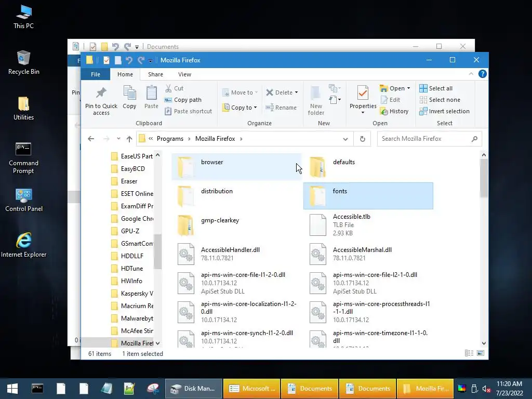Viewport: 532px width, 399px height.
Task: Click Command Prompt taskbar icon
Action: pos(37,389)
